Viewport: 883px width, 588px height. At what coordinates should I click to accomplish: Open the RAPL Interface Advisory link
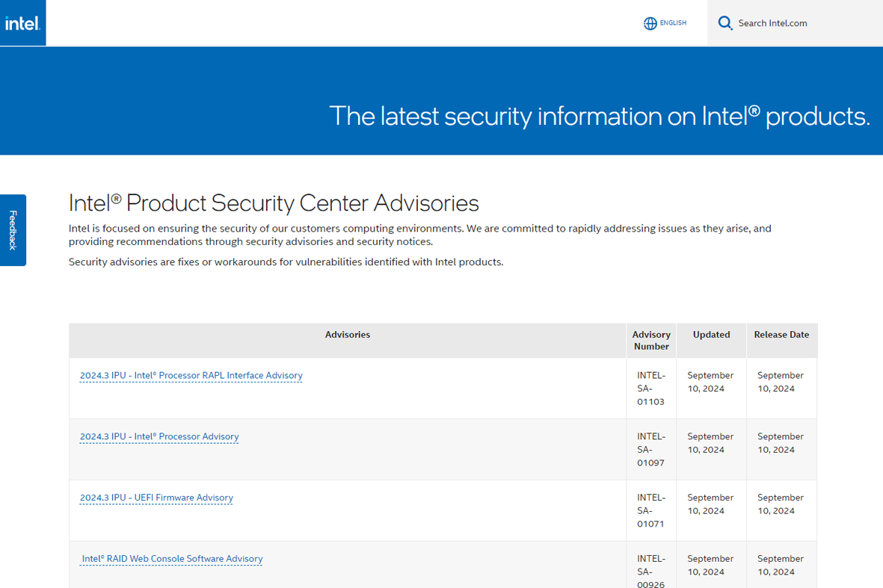(191, 376)
